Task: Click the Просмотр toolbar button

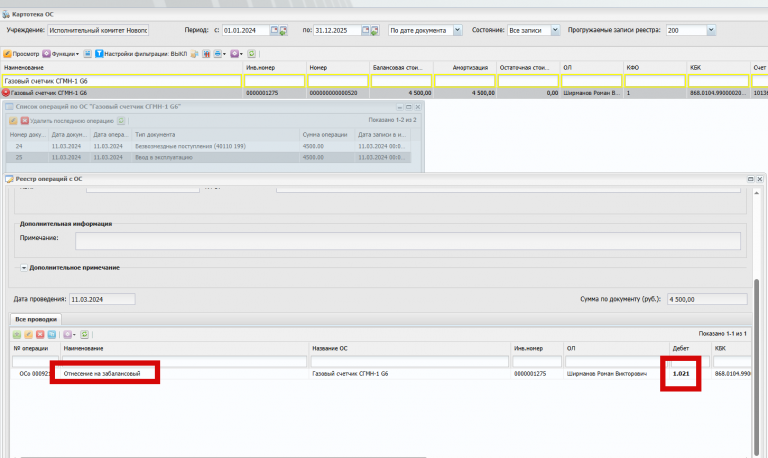Action: 21,54
